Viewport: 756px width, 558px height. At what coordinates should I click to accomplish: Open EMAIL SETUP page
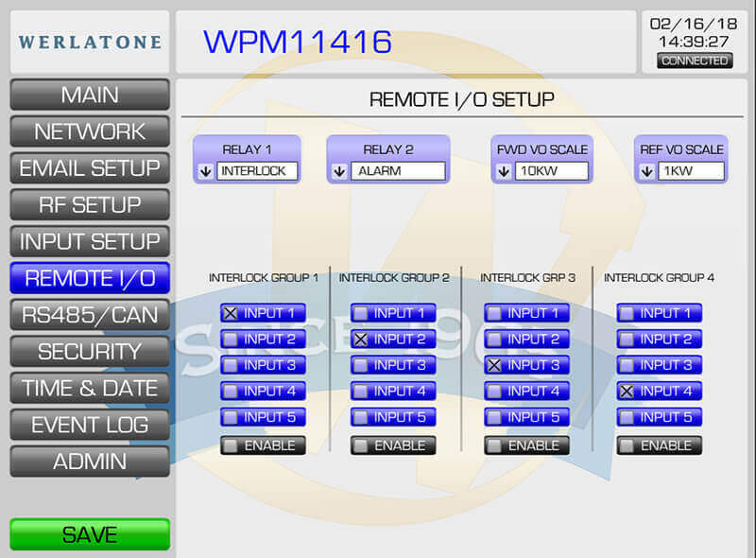[x=90, y=168]
